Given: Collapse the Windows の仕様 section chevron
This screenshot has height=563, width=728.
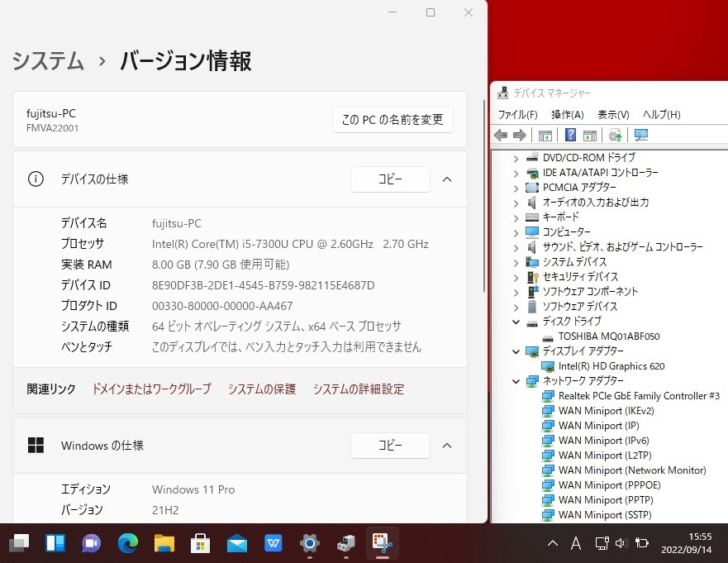Looking at the screenshot, I should click(x=447, y=446).
